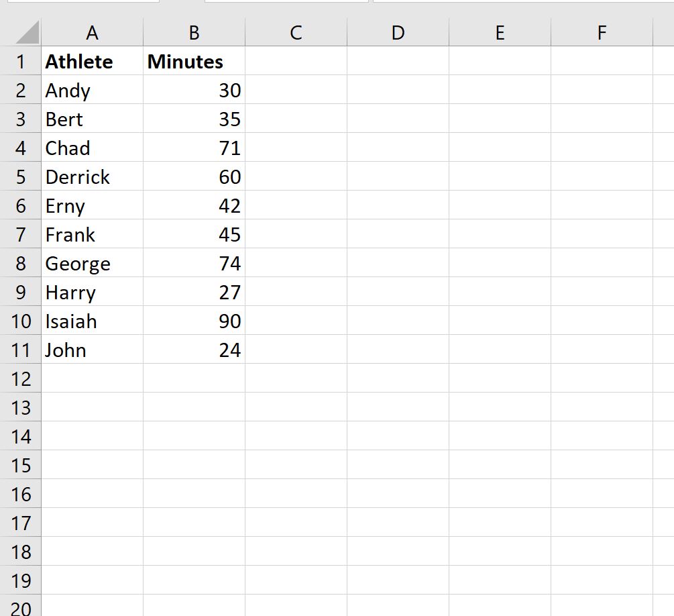The height and width of the screenshot is (616, 674).
Task: Select row 11 by clicking its row number
Action: pos(21,350)
